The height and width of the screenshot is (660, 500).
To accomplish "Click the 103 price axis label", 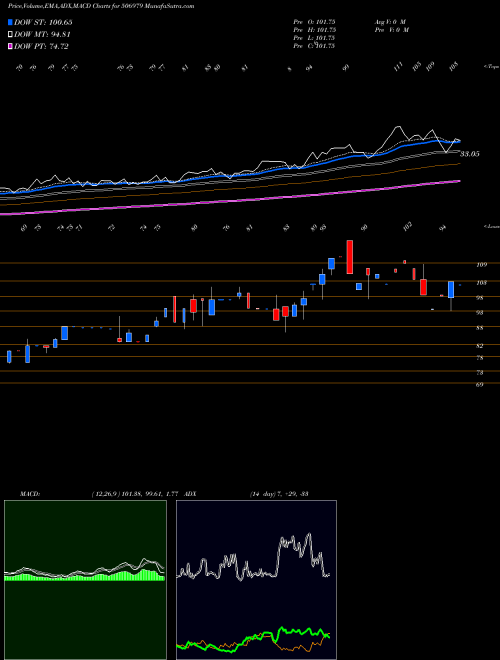I will coord(481,283).
